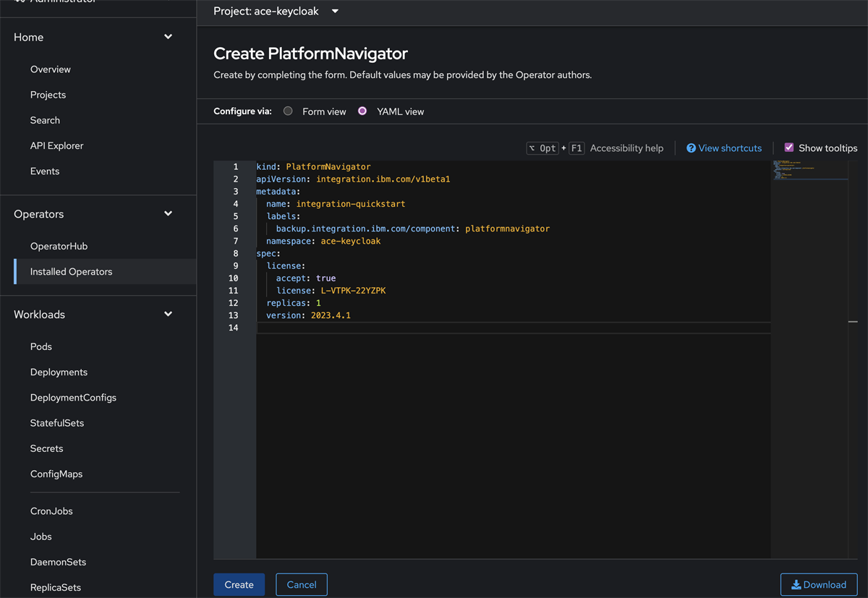This screenshot has width=868, height=598.
Task: Click line number 9 in the gutter
Action: [236, 266]
